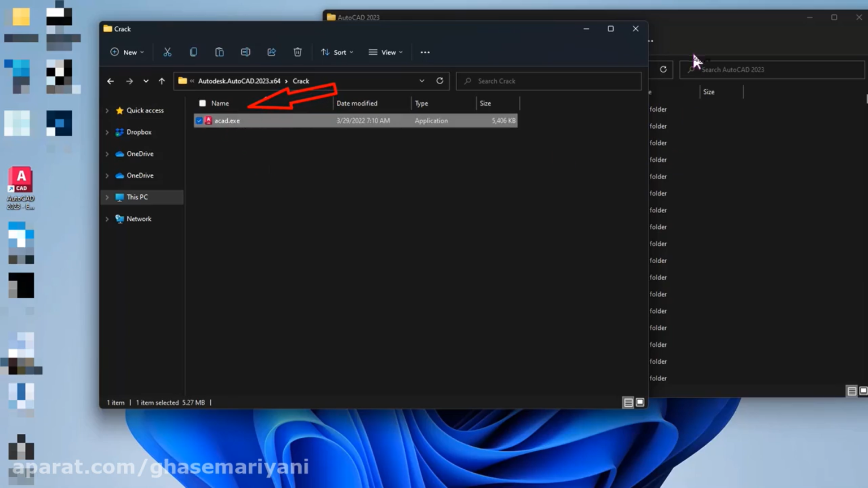Click the Cut scissors icon in toolbar
868x488 pixels.
coord(167,52)
